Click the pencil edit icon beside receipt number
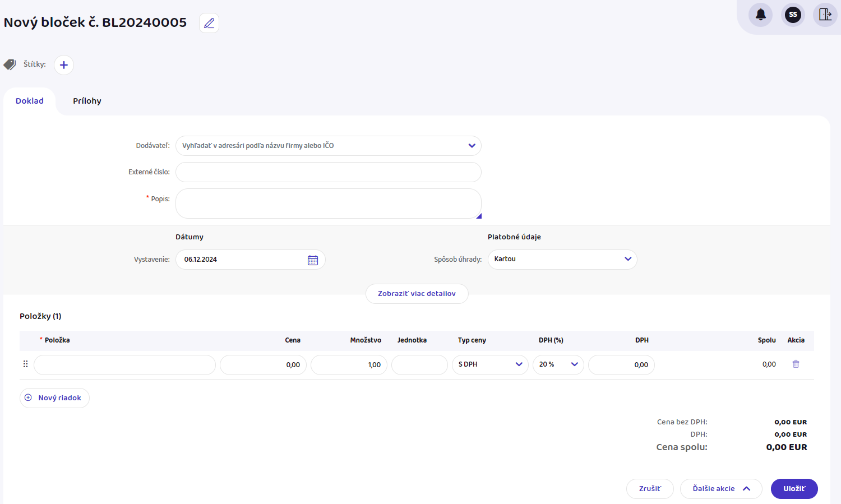 pyautogui.click(x=209, y=23)
